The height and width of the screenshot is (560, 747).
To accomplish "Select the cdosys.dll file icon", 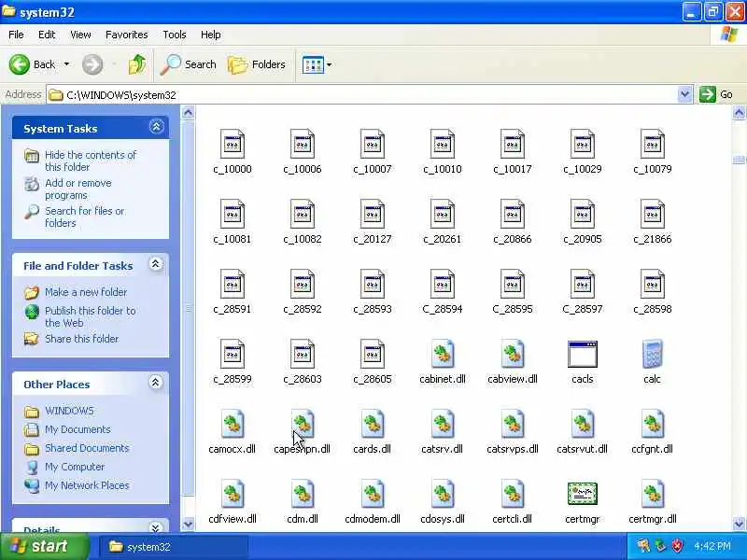I will [442, 495].
